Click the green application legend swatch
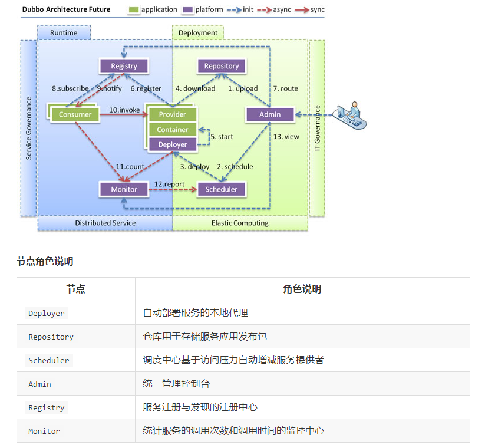This screenshot has width=485, height=448. [134, 9]
